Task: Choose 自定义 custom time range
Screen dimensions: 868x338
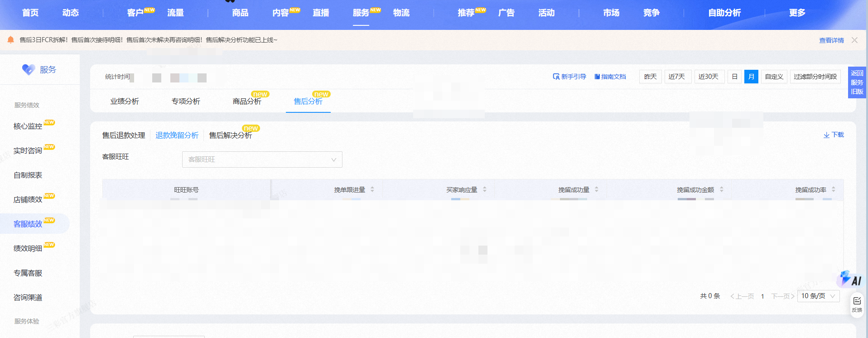Action: click(774, 77)
